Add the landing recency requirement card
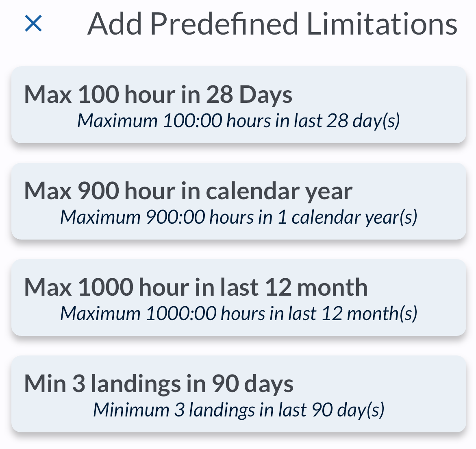Viewport: 476px width, 449px height. (239, 394)
